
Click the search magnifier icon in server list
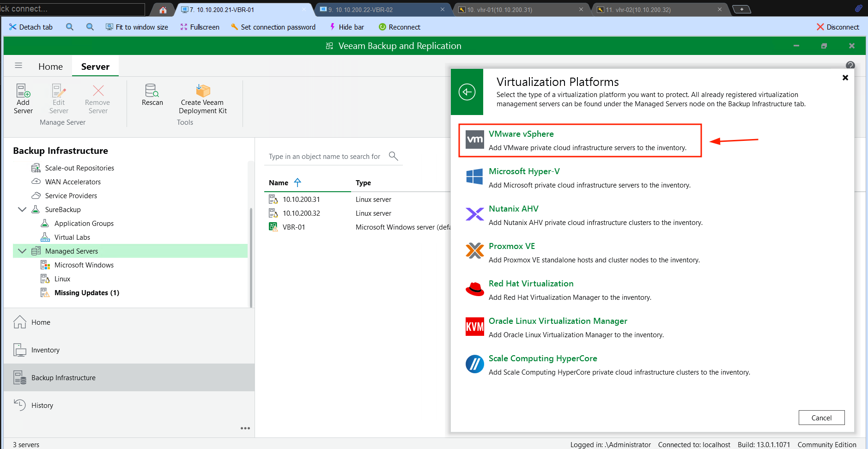click(x=393, y=156)
